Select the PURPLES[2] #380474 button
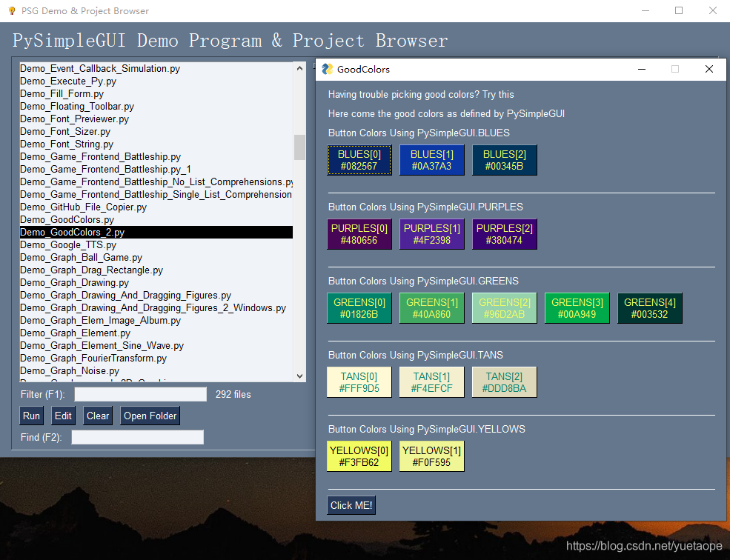 pos(504,234)
